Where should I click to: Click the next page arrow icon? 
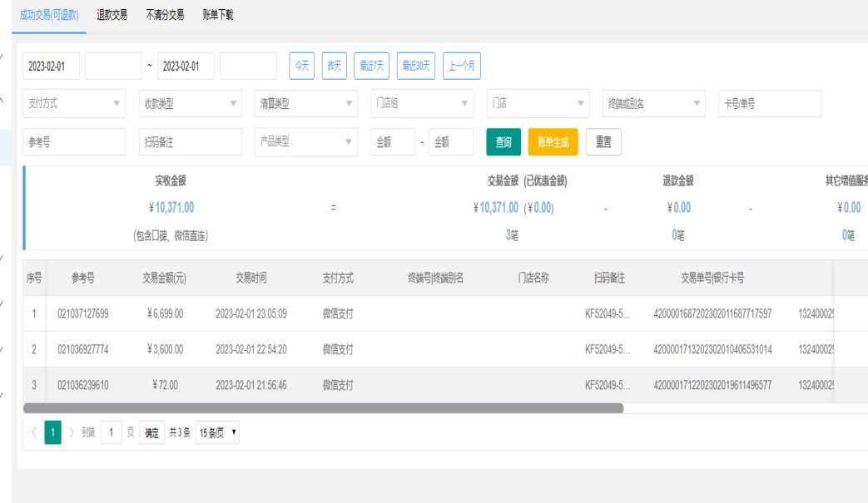[72, 432]
